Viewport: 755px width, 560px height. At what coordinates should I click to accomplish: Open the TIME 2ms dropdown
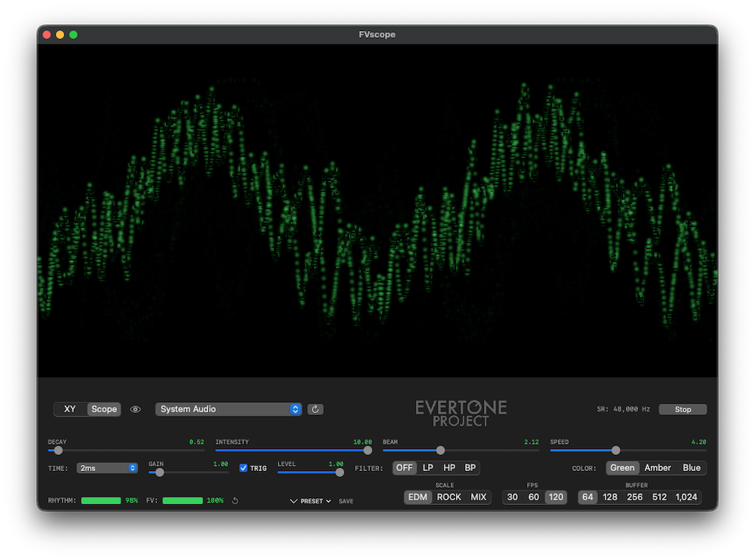(107, 468)
